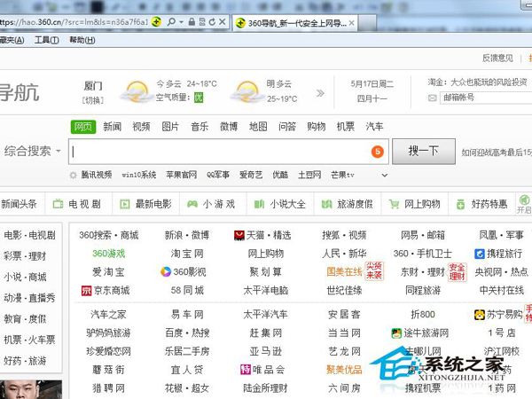Open the 机票·火车票 sidebar category

click(x=30, y=340)
